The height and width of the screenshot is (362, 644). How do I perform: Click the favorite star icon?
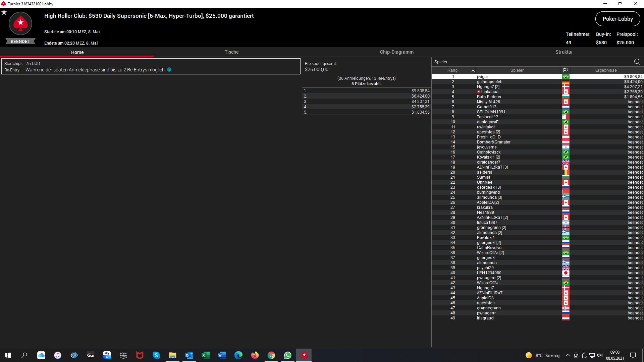click(4, 12)
